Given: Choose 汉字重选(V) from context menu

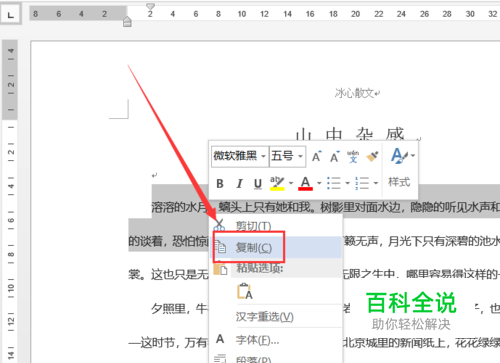Looking at the screenshot, I should click(x=276, y=316).
